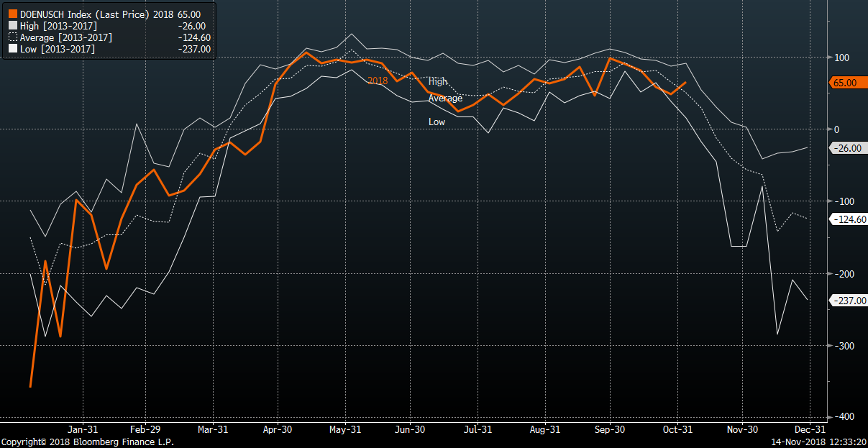Click the Dec-31 date axis label
Viewport: 868px width, 448px height.
click(x=809, y=429)
